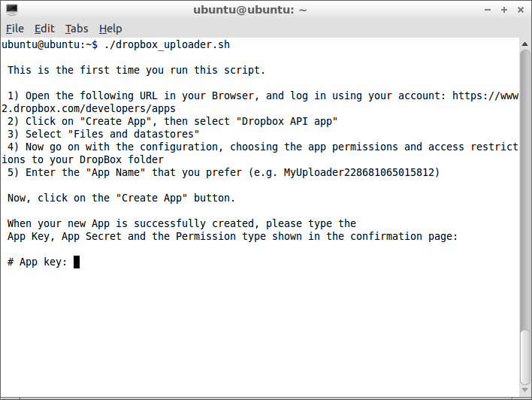Click the vertical scrollbar thumb
532x400 pixels.
pos(525,356)
